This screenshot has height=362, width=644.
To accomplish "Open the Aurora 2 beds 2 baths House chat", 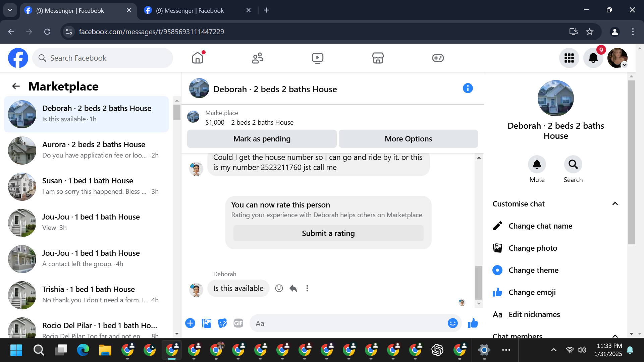I will (86, 150).
